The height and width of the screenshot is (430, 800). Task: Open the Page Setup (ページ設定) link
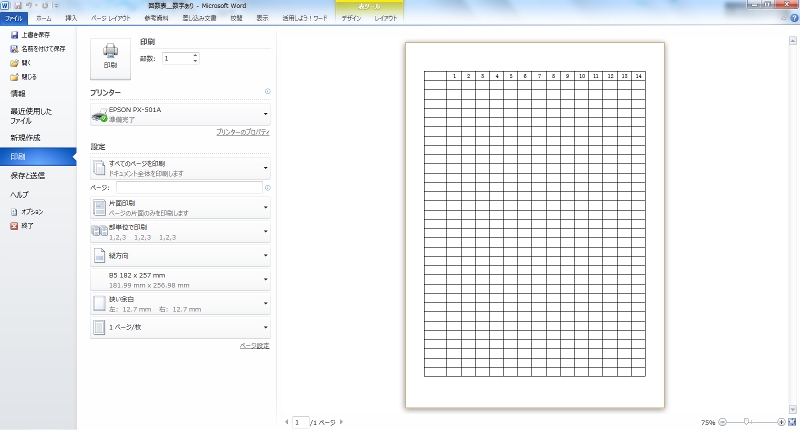click(255, 346)
